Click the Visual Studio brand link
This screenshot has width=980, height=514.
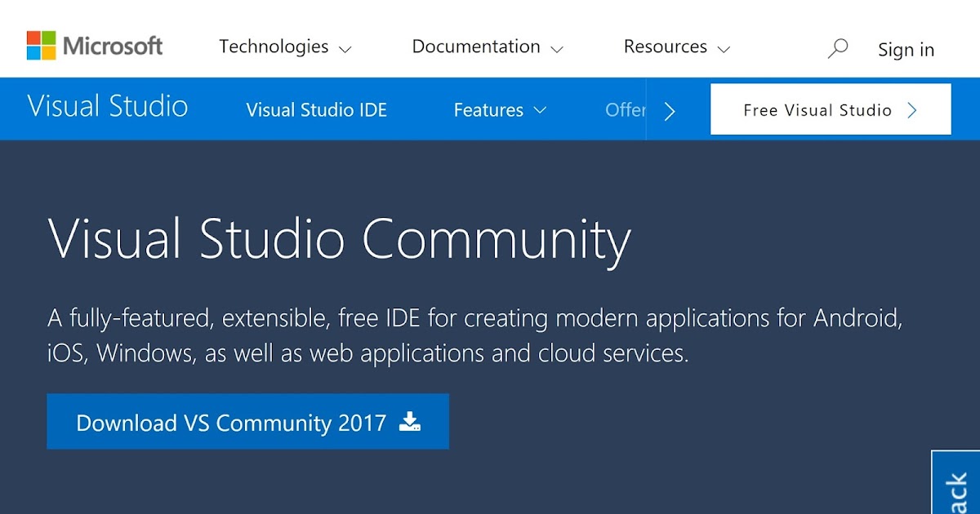pos(108,106)
